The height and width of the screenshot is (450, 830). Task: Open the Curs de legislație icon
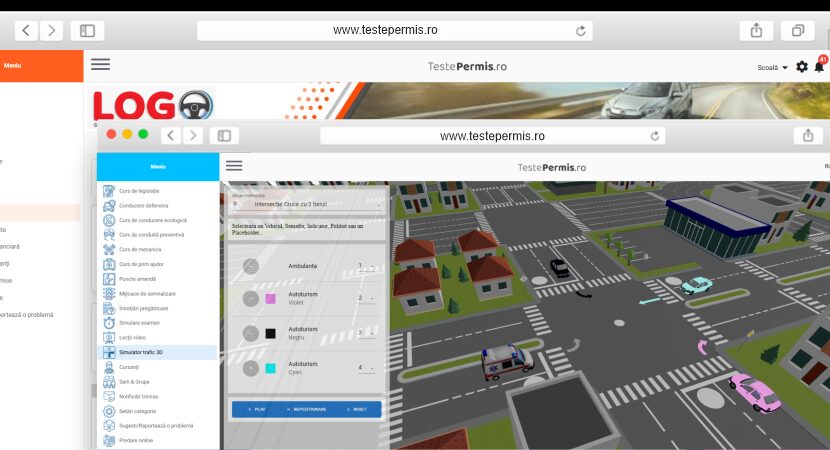109,191
